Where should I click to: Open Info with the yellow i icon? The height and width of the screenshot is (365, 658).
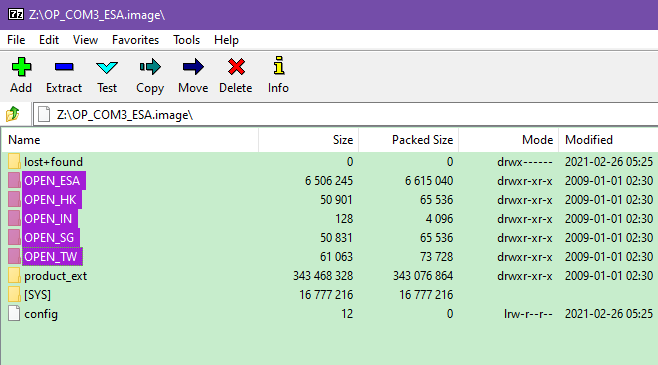(279, 65)
